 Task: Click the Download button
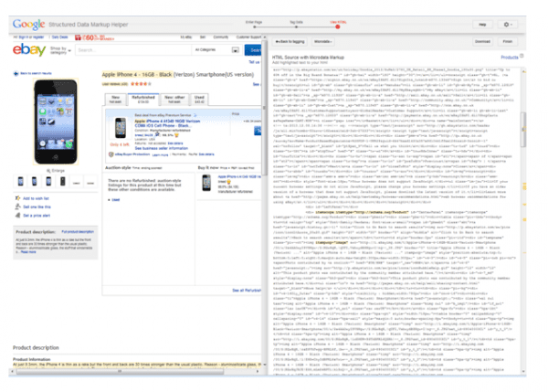pos(482,42)
